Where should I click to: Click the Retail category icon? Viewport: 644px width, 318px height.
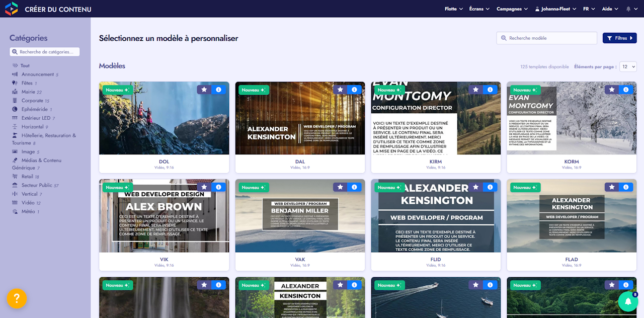click(15, 177)
